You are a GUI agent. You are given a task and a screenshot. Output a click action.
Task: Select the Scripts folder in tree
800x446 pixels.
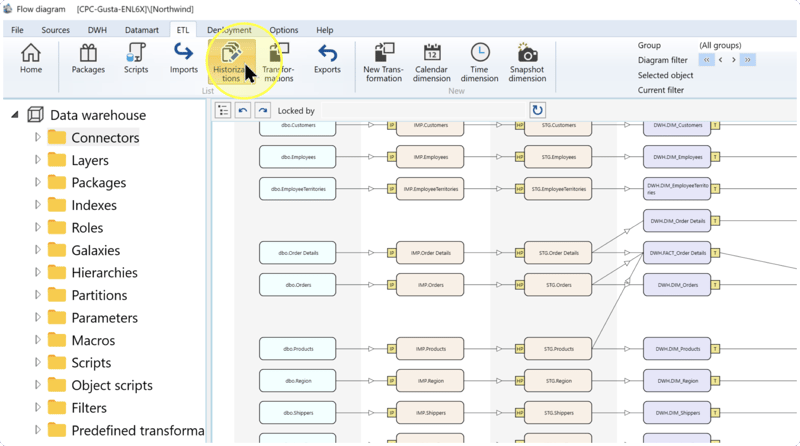[91, 363]
